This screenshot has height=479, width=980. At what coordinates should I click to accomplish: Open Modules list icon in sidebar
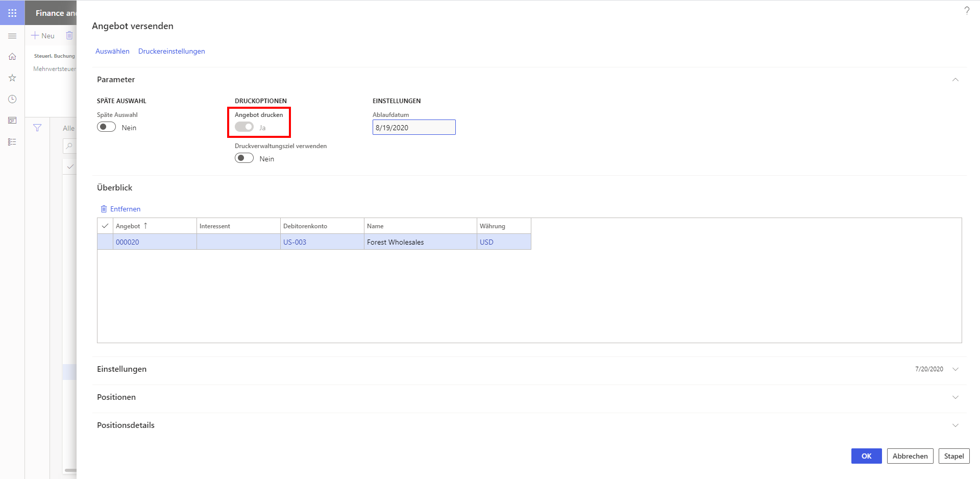[x=12, y=142]
